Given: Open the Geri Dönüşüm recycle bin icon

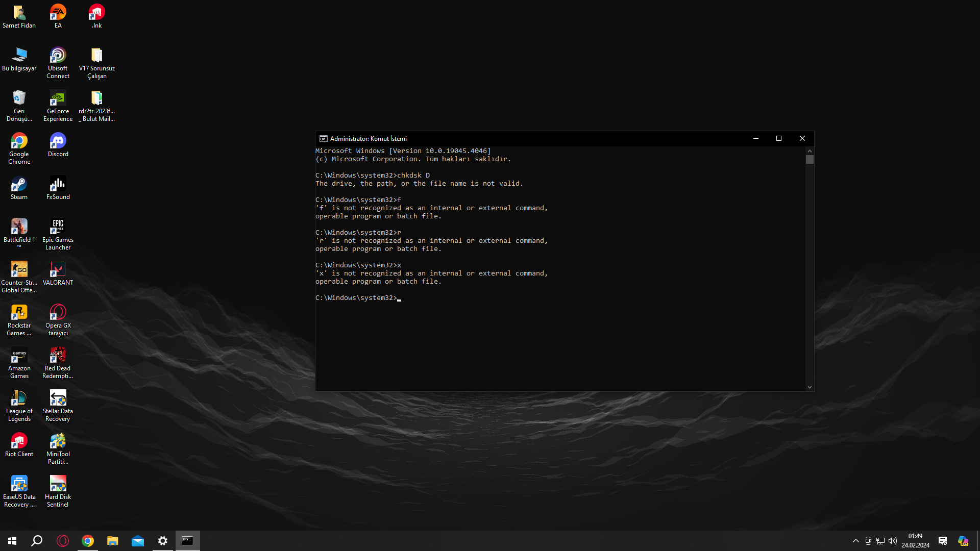Looking at the screenshot, I should (x=19, y=106).
